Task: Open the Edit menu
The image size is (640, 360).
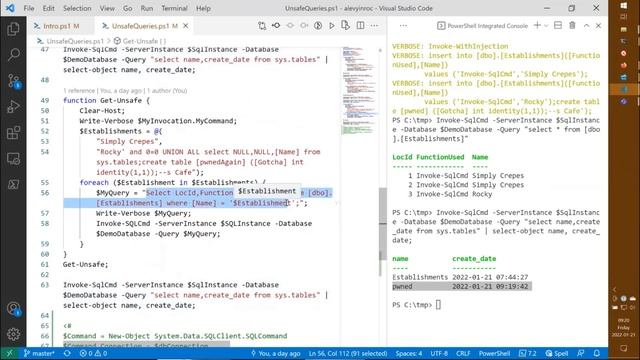Action: tap(48, 8)
